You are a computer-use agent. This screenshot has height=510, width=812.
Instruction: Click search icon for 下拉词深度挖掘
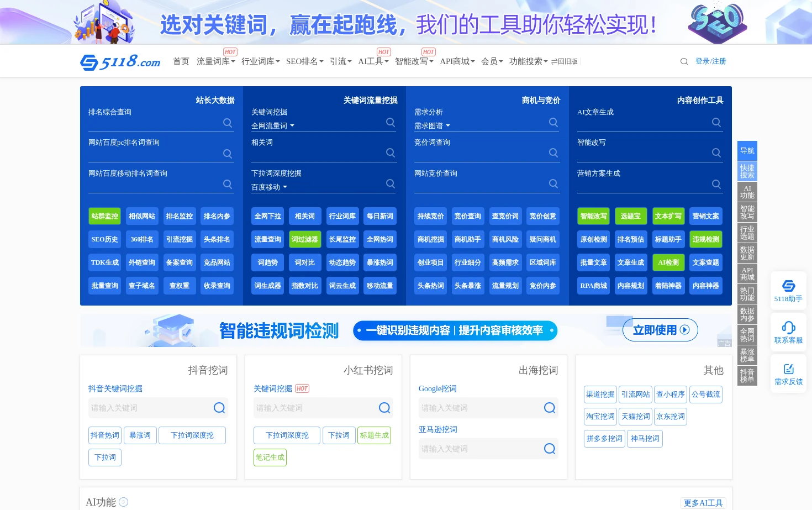391,183
